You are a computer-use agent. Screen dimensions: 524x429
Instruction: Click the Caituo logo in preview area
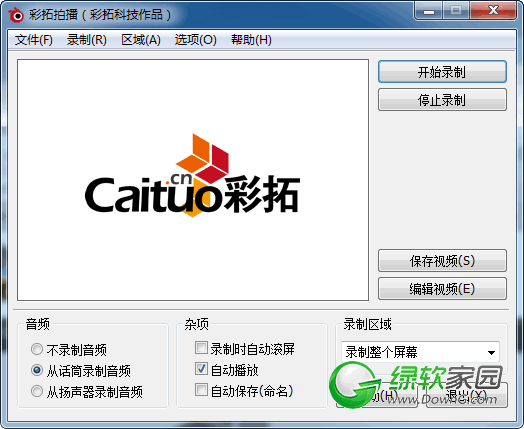tap(192, 175)
